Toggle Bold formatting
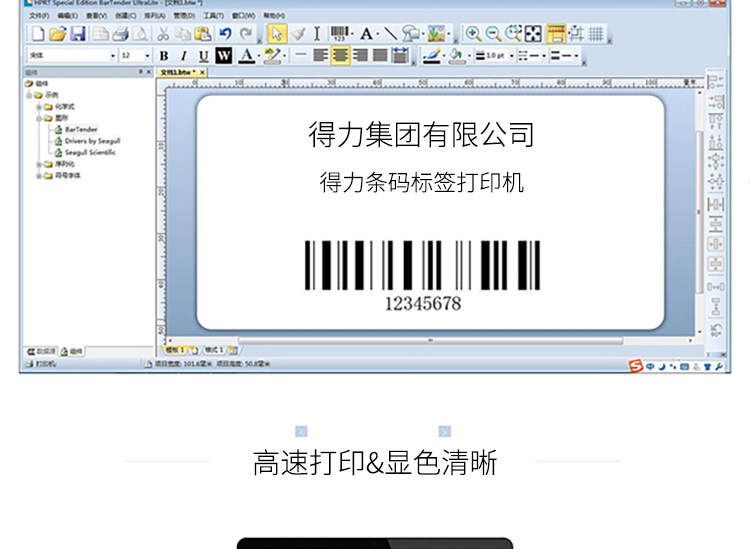Image resolution: width=750 pixels, height=549 pixels. point(164,56)
